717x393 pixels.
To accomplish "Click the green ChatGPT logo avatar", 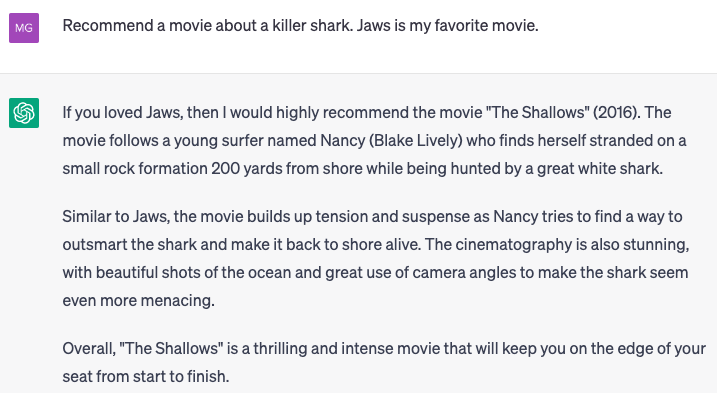I will pyautogui.click(x=24, y=113).
